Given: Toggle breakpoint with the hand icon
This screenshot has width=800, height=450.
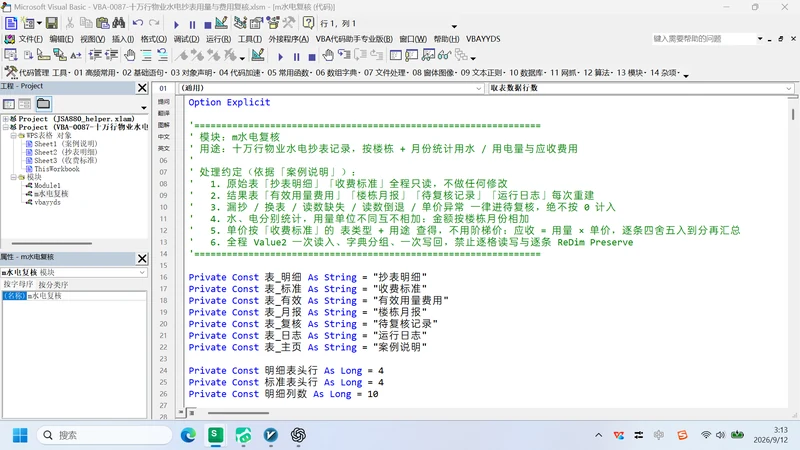Looking at the screenshot, I should coord(130,55).
